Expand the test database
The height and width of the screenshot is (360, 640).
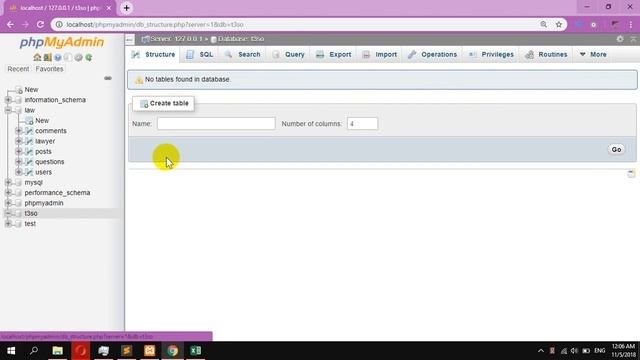(8, 224)
